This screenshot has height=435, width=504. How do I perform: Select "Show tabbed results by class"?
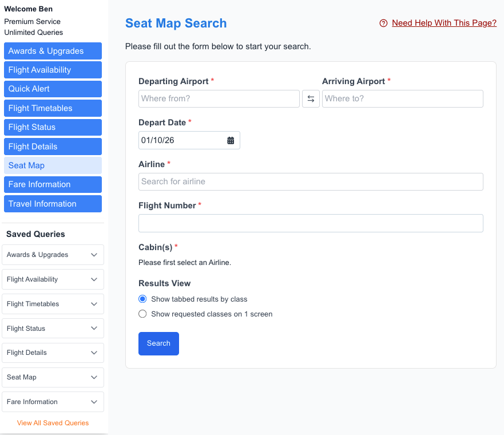coord(142,299)
